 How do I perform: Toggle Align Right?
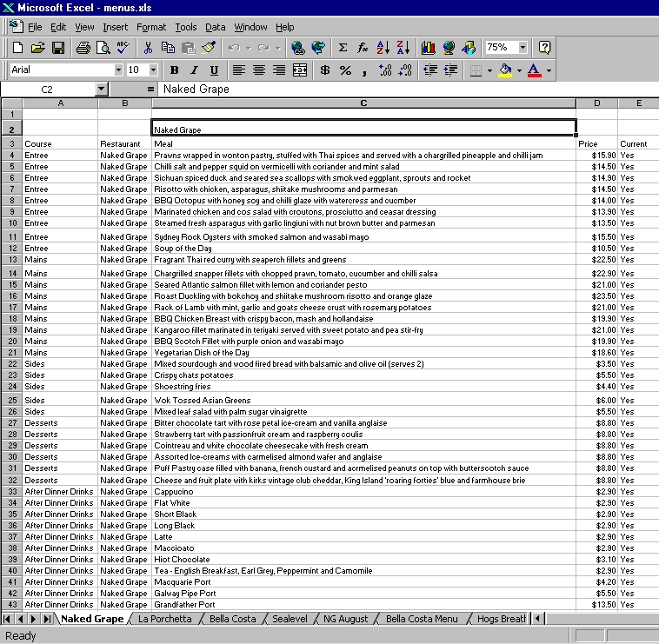pos(279,70)
